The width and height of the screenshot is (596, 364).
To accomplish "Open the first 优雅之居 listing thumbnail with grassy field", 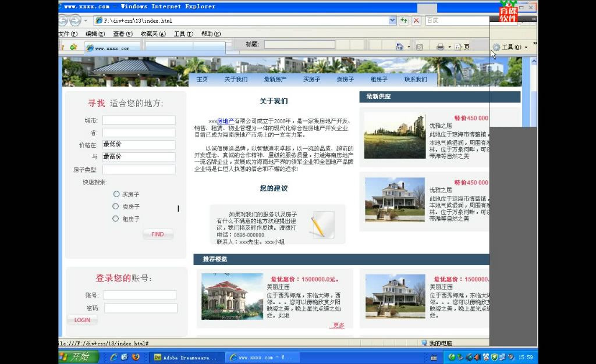I will 395,136.
